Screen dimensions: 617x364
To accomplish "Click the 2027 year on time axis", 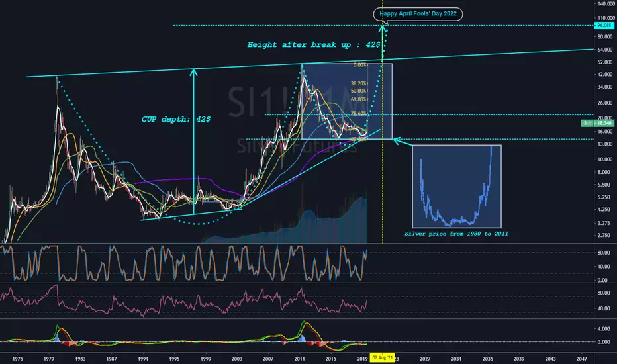I will click(425, 359).
